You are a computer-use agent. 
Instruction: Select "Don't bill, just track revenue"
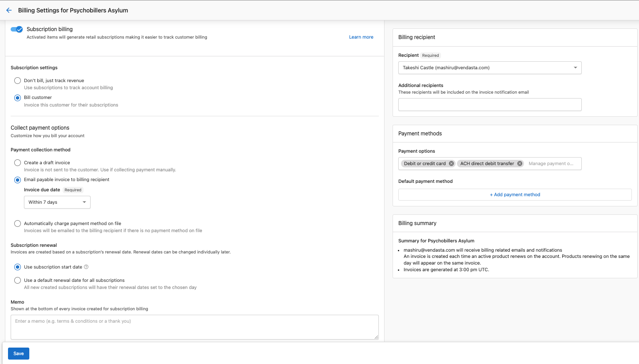[x=17, y=81]
